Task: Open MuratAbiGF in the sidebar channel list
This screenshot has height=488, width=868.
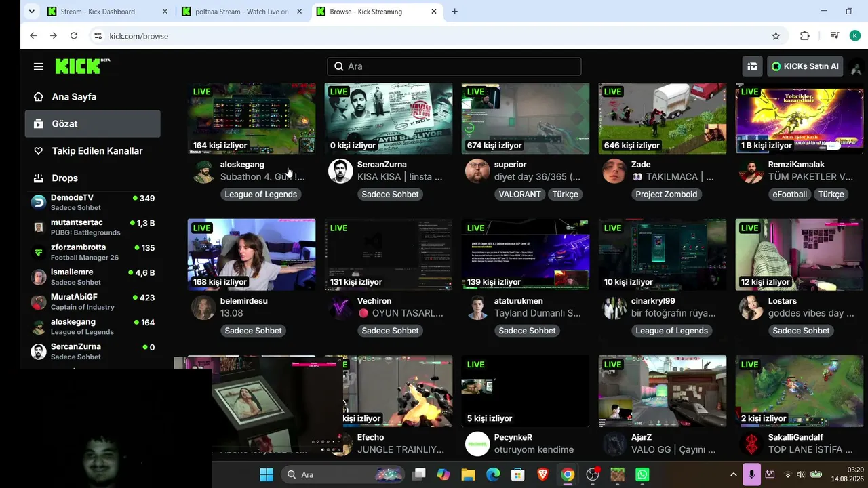Action: [x=93, y=302]
